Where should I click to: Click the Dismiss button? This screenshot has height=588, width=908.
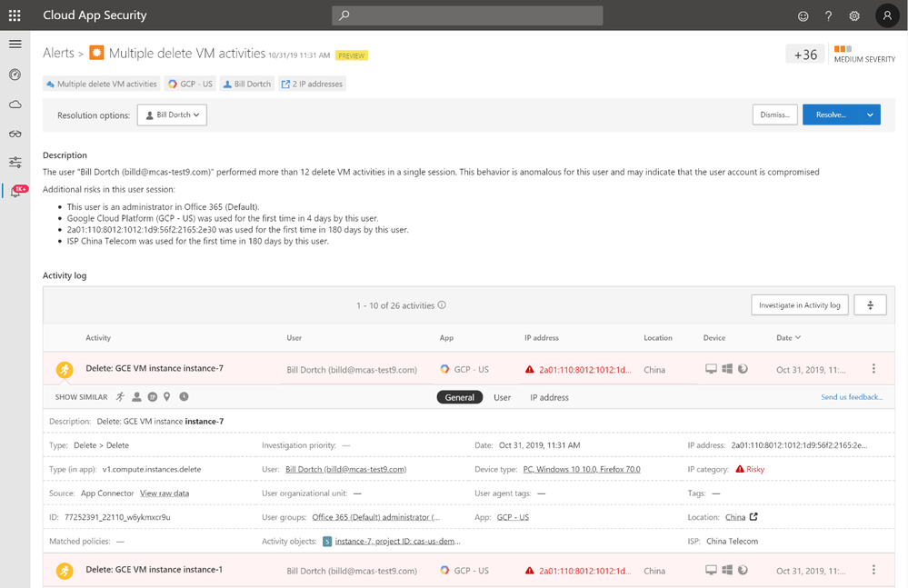click(x=774, y=115)
